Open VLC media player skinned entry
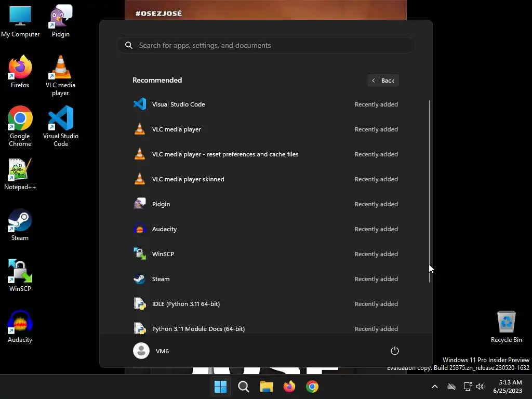This screenshot has width=532, height=399. tap(265, 179)
